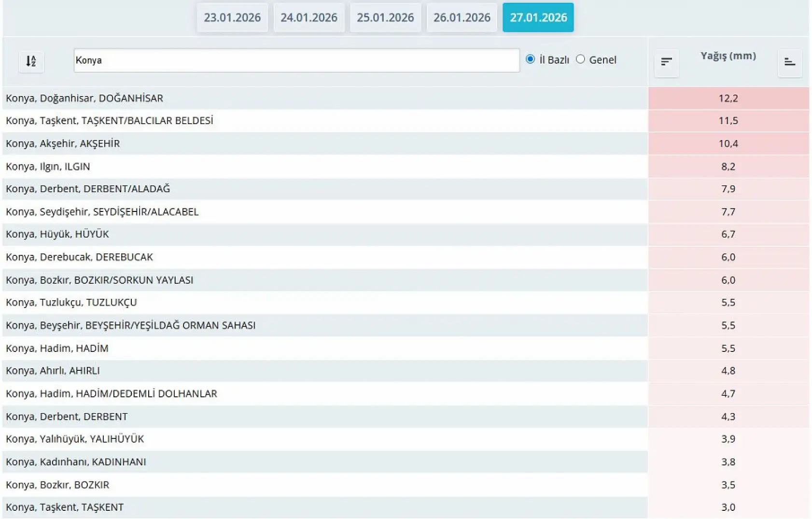This screenshot has height=519, width=812.
Task: Click the Konya province search field
Action: pos(296,60)
